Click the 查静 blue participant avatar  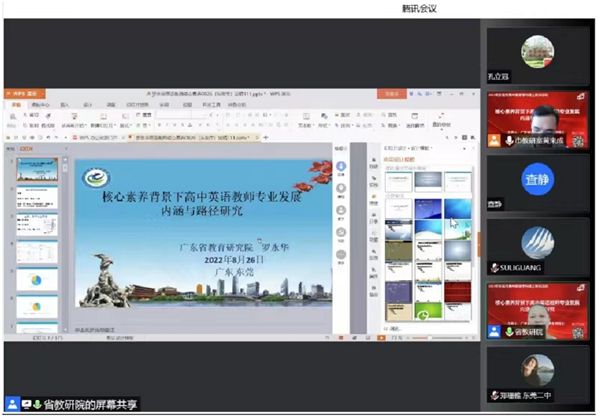537,179
